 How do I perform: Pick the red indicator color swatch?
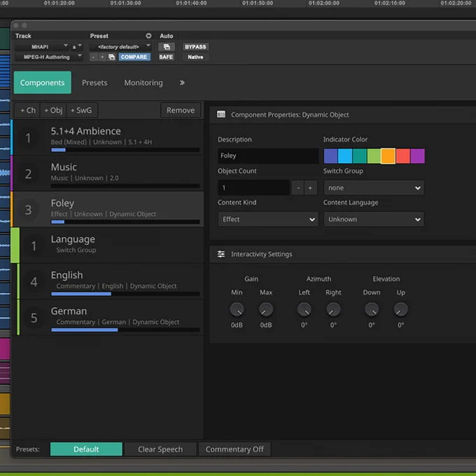point(402,156)
